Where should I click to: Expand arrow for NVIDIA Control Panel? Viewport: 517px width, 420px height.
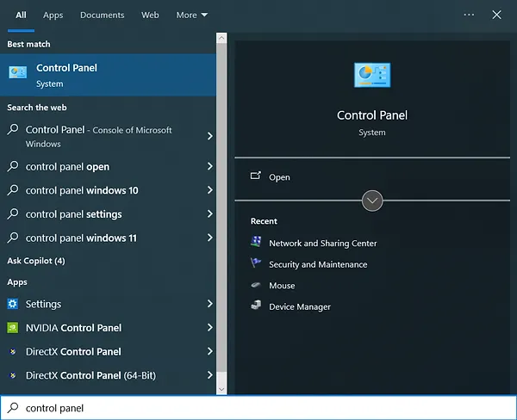[209, 327]
